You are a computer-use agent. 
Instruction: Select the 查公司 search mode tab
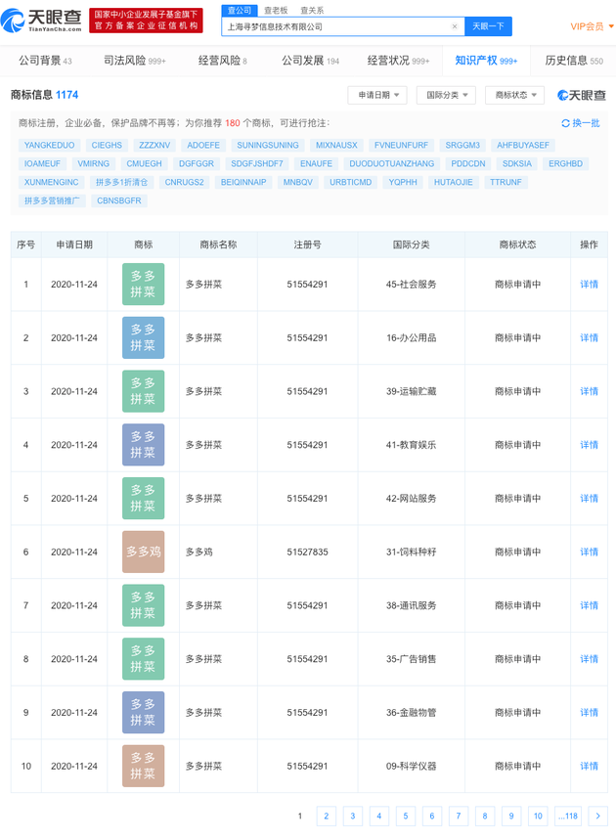(x=240, y=10)
